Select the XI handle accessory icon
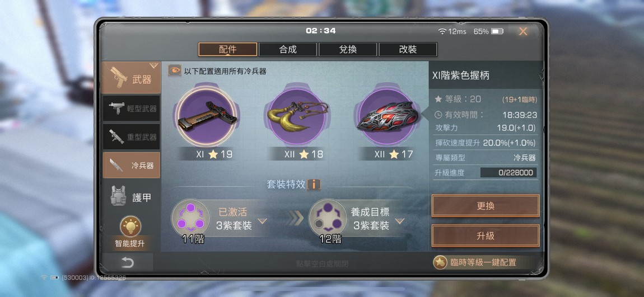 coord(207,116)
